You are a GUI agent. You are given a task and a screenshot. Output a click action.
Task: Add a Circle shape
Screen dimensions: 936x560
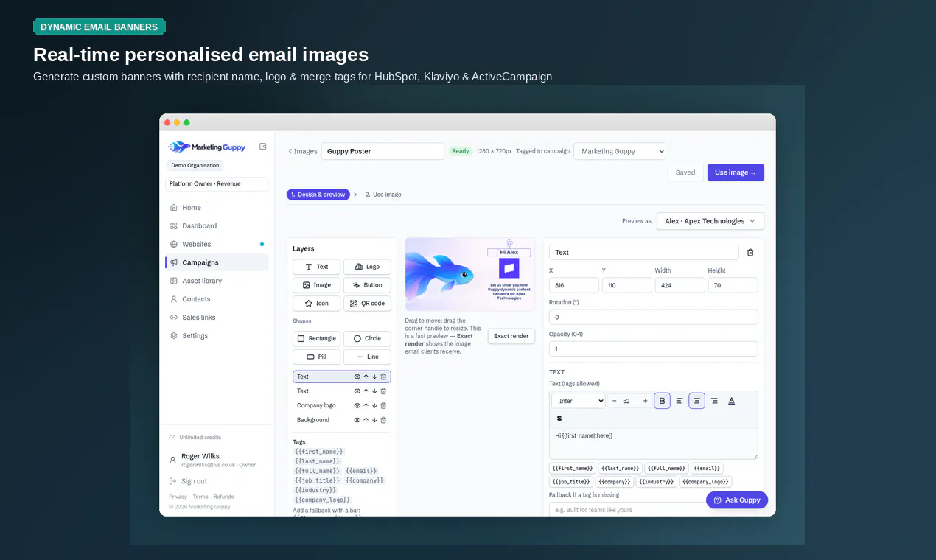click(367, 339)
